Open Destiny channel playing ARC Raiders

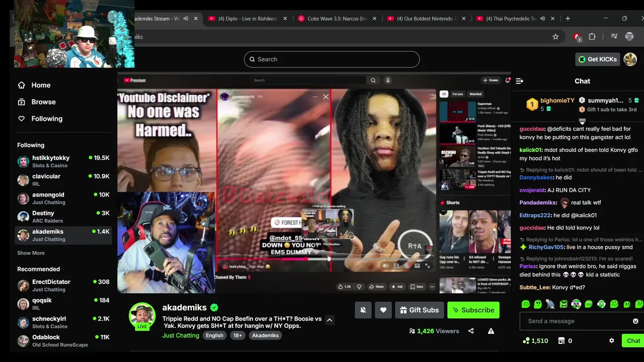(x=63, y=217)
